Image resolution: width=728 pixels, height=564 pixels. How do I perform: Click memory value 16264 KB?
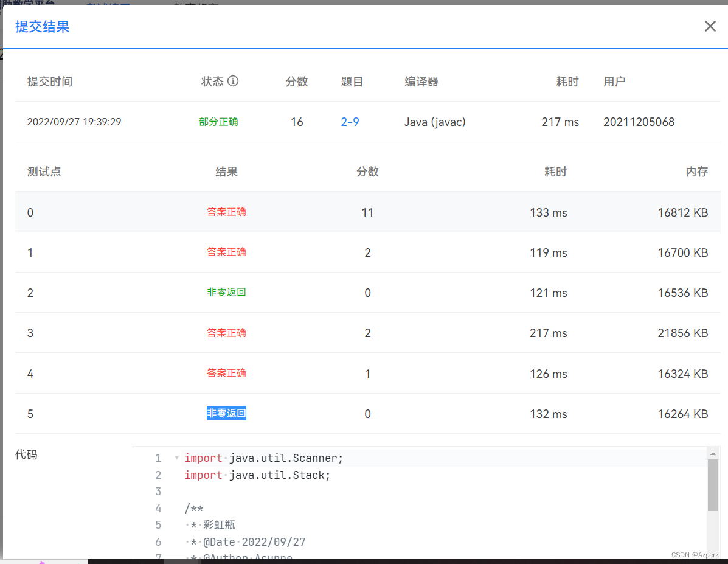[682, 414]
